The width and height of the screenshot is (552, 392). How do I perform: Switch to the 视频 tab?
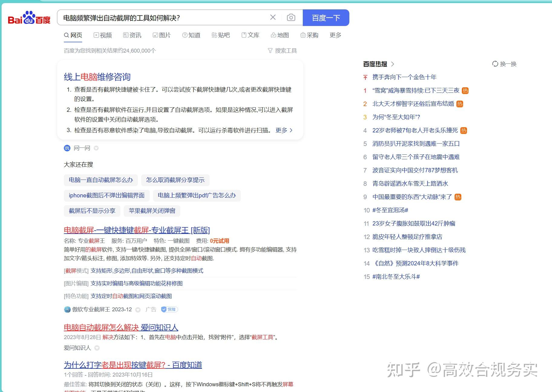coord(103,35)
